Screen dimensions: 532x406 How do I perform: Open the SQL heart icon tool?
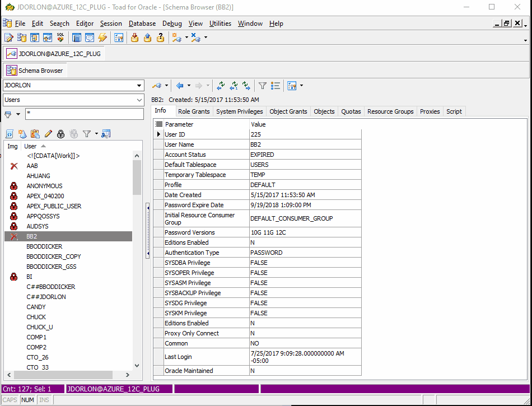point(60,38)
